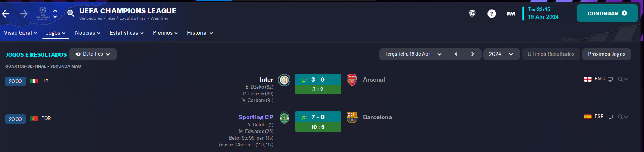Click the FM menu icon
This screenshot has height=152, width=644.
point(511,14)
